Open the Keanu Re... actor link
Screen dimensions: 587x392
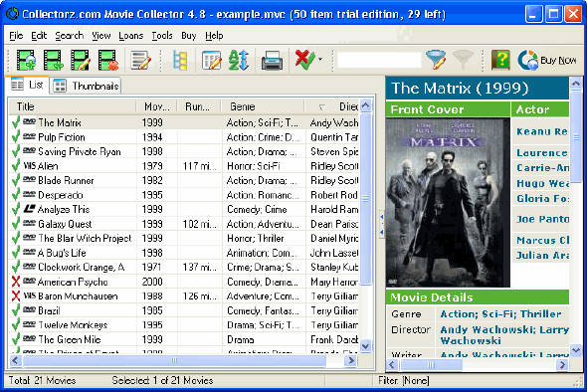[x=542, y=131]
